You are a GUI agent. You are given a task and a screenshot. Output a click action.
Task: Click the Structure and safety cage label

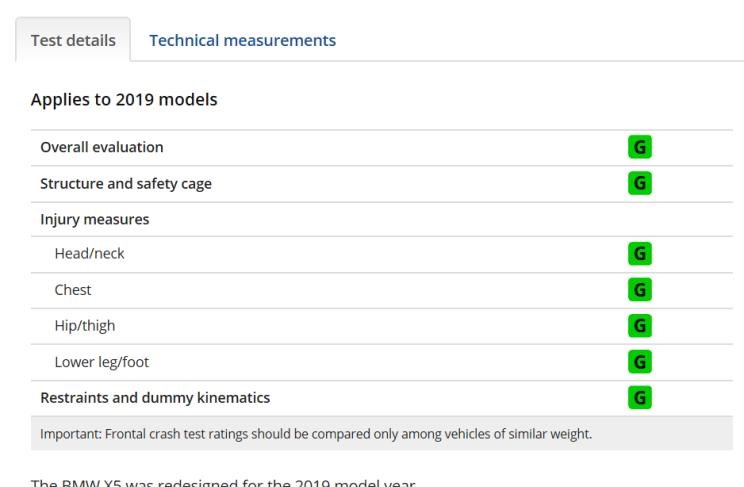click(125, 184)
